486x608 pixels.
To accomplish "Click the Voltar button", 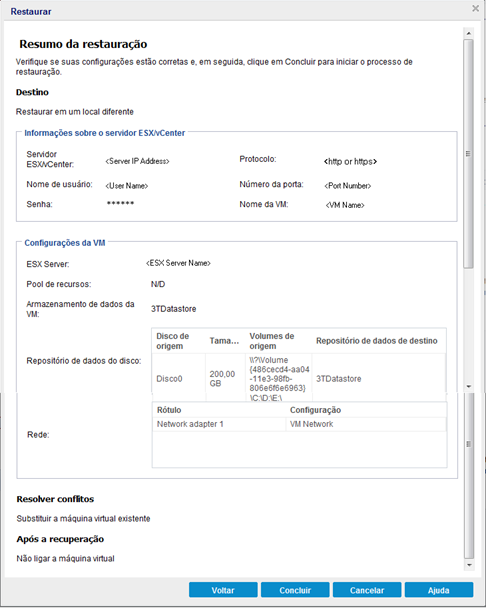I will pyautogui.click(x=223, y=590).
